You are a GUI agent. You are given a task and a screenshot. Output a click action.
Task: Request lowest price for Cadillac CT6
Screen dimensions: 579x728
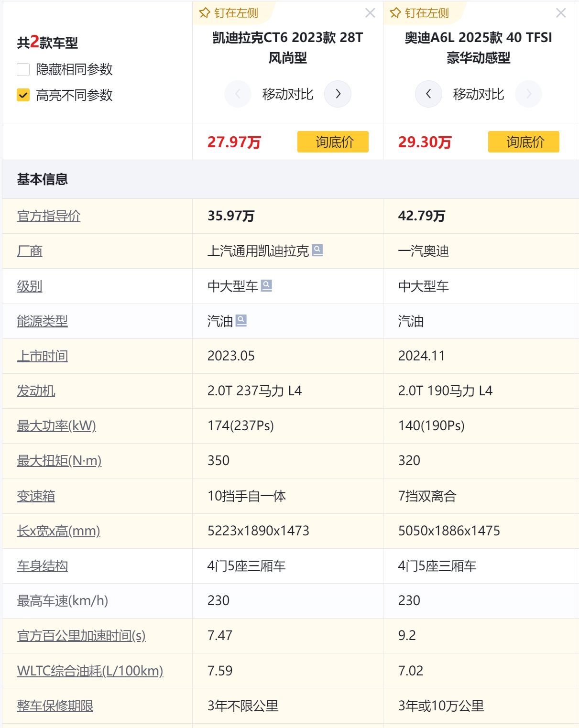[333, 141]
